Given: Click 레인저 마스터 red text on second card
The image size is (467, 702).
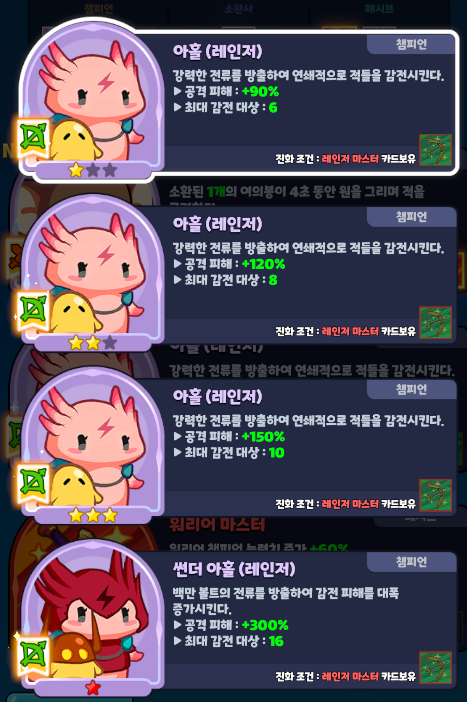Looking at the screenshot, I should (x=350, y=331).
